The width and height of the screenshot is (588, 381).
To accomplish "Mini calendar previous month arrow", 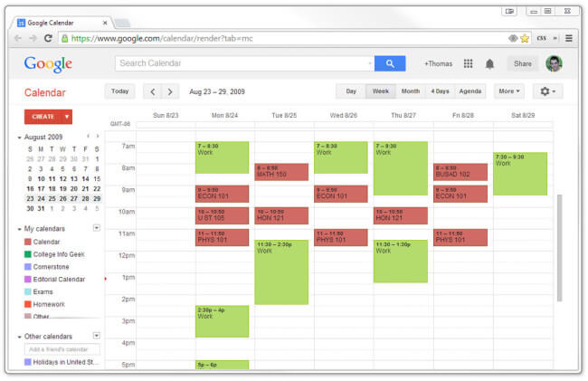I will (88, 136).
